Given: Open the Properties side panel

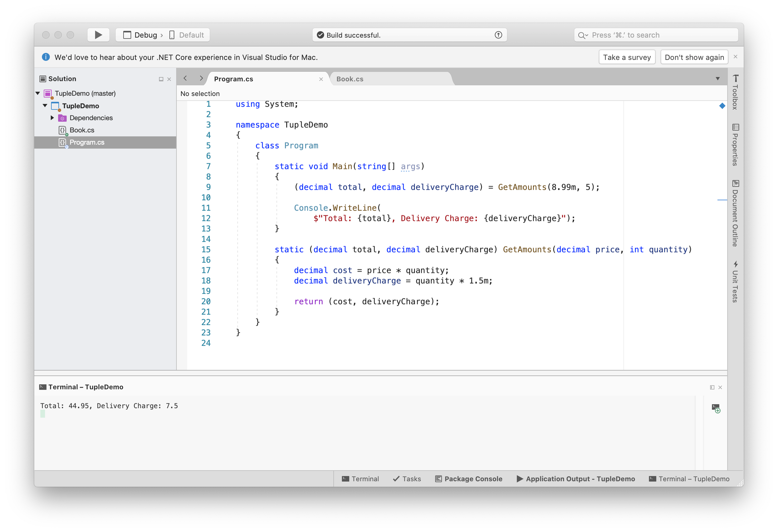Looking at the screenshot, I should pos(735,145).
